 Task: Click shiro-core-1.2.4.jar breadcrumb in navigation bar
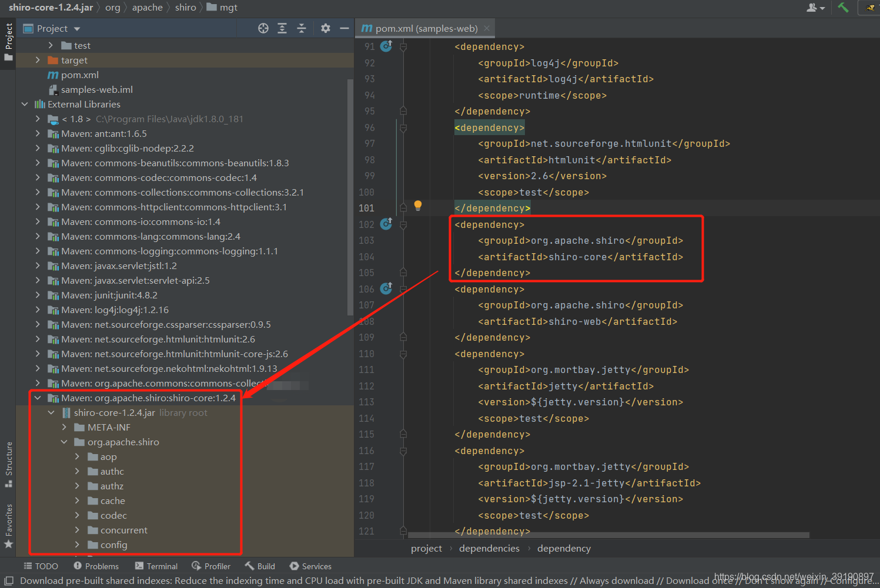click(x=51, y=7)
